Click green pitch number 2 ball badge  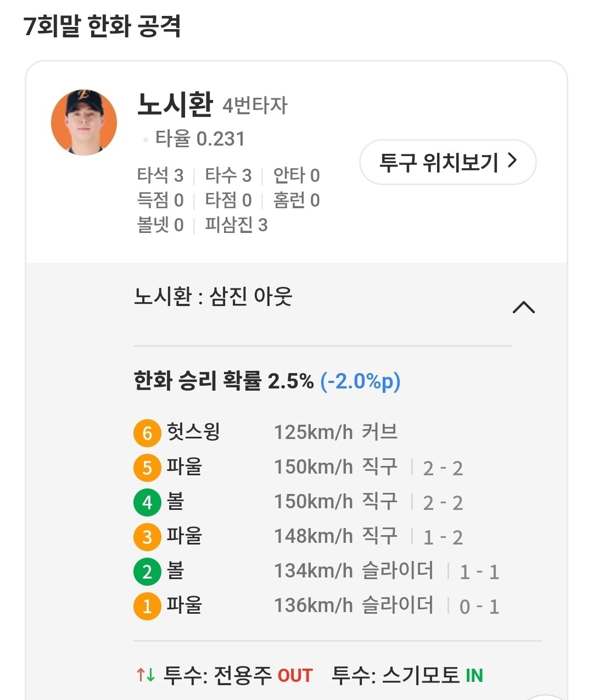147,571
